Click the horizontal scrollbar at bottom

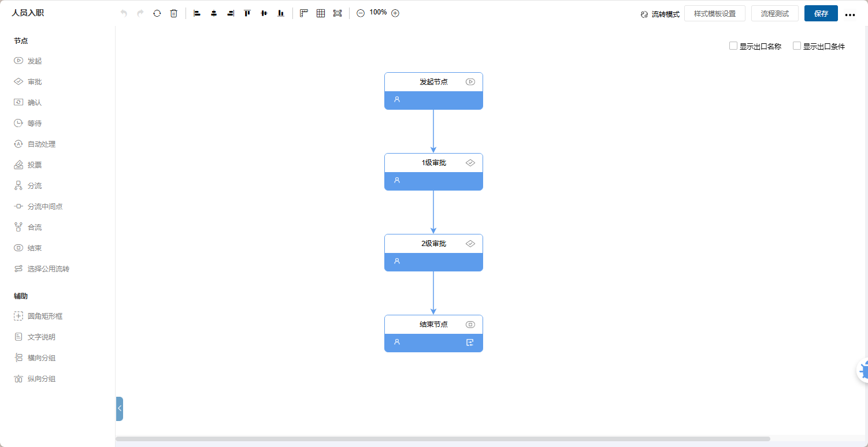(443, 439)
